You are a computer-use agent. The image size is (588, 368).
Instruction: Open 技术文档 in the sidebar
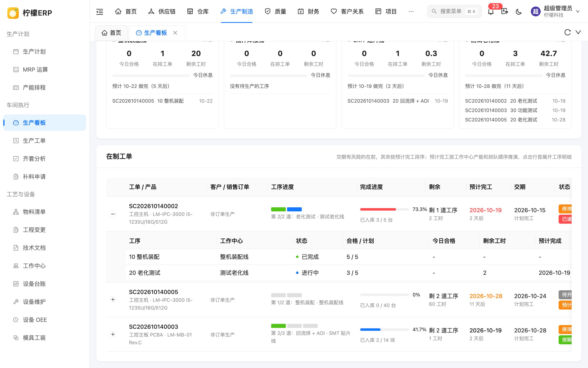(x=45, y=248)
